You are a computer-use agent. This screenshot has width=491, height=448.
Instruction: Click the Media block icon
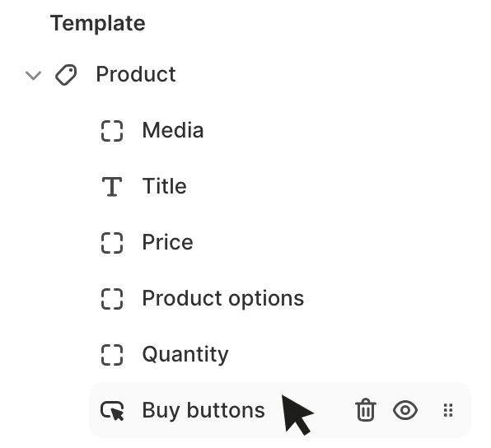[x=112, y=131]
